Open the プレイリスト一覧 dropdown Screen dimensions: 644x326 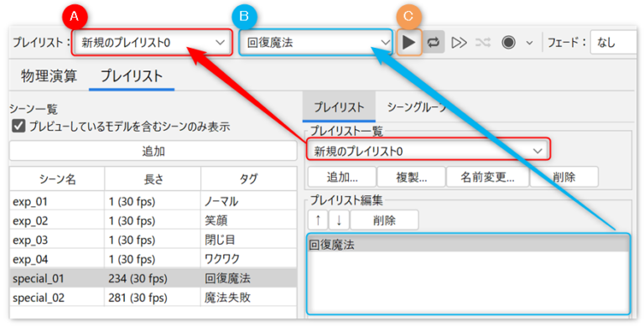[428, 151]
